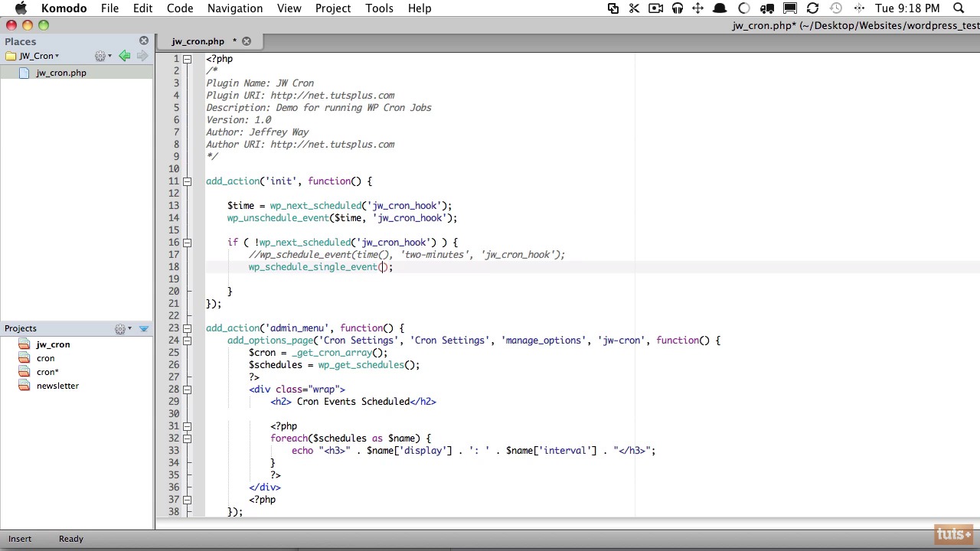
Task: Collapse the fold at line 1
Action: pos(187,59)
